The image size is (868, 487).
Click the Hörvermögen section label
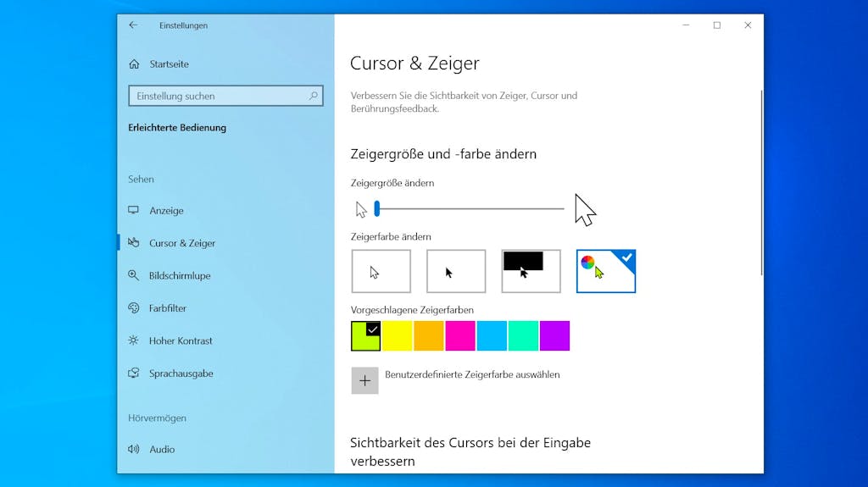point(157,418)
